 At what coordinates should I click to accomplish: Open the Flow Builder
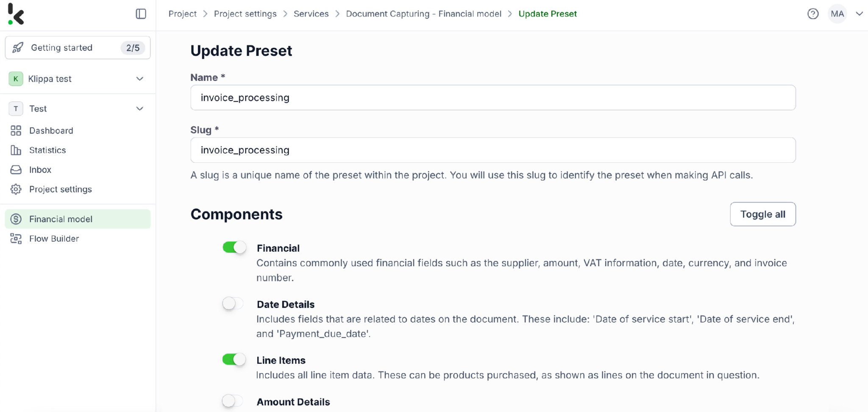(54, 238)
